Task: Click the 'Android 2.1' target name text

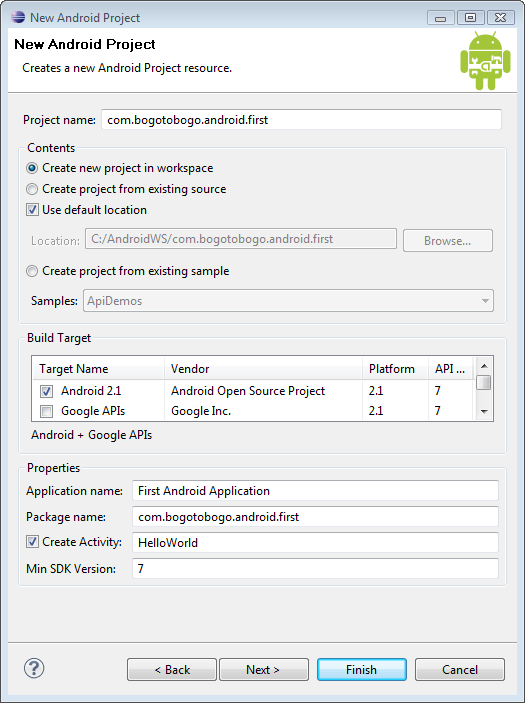Action: (x=91, y=391)
